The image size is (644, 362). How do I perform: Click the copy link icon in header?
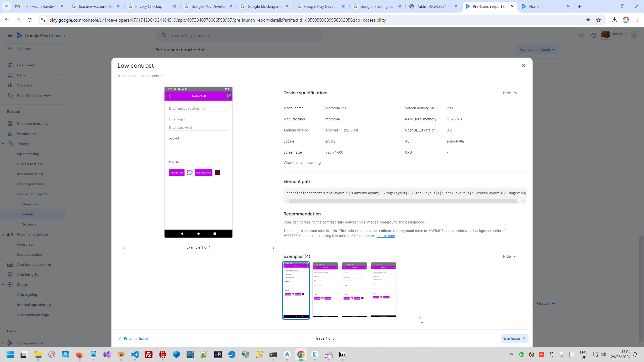(582, 35)
